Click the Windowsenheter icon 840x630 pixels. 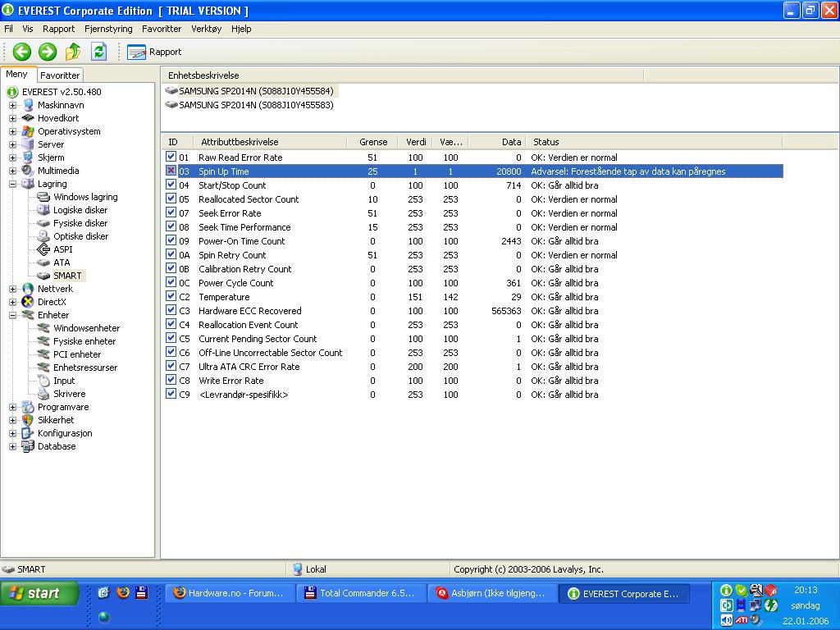pyautogui.click(x=43, y=328)
